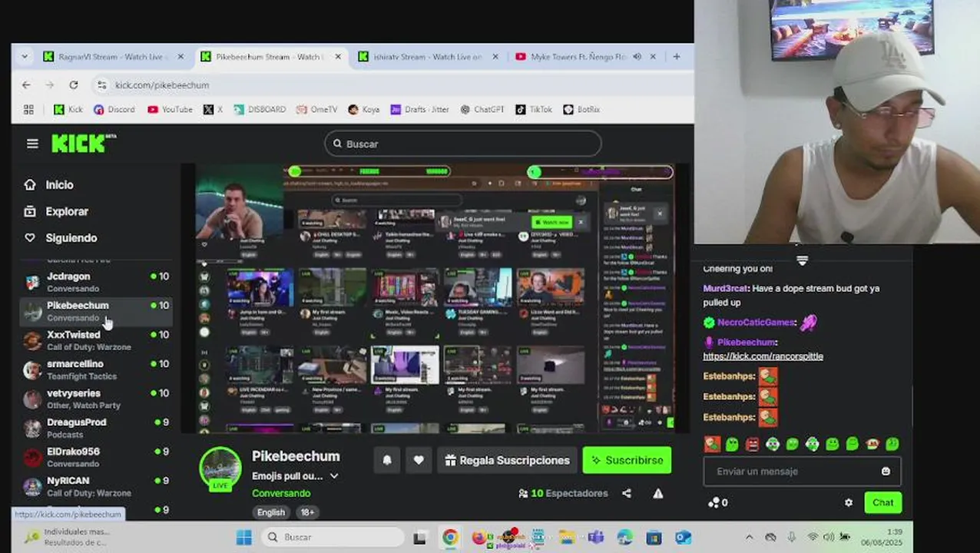Click the green Chat send button
Image resolution: width=980 pixels, height=553 pixels.
pos(882,502)
